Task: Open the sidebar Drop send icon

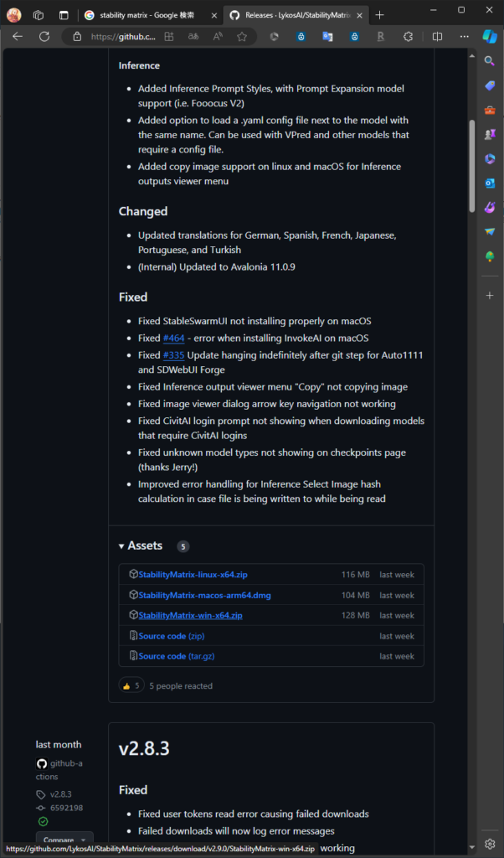Action: [490, 232]
